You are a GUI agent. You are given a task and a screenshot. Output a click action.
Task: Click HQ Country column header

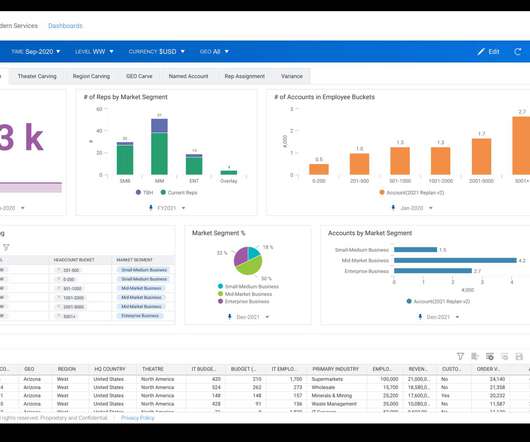110,369
